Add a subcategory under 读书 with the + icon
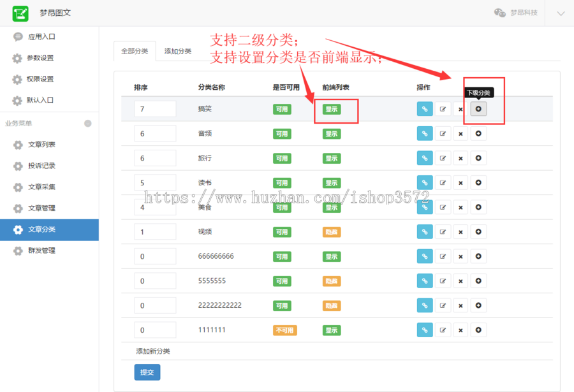Image resolution: width=574 pixels, height=392 pixels. [x=478, y=182]
